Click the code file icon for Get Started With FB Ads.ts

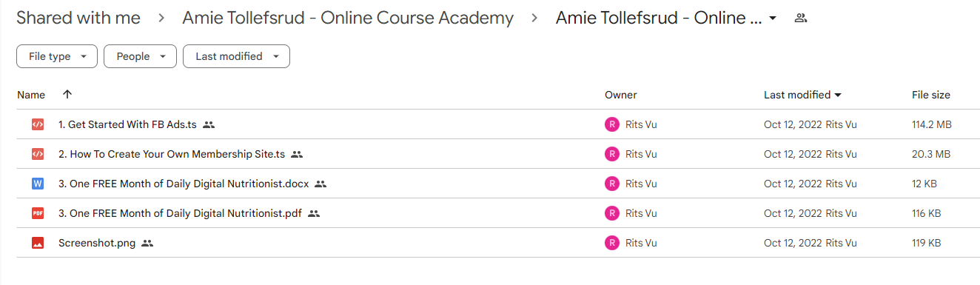tap(38, 125)
